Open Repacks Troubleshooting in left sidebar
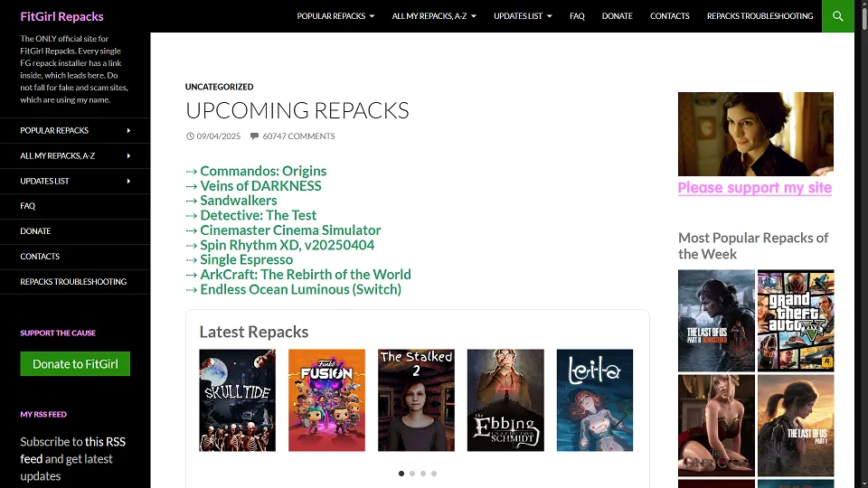Viewport: 868px width, 488px height. tap(75, 282)
